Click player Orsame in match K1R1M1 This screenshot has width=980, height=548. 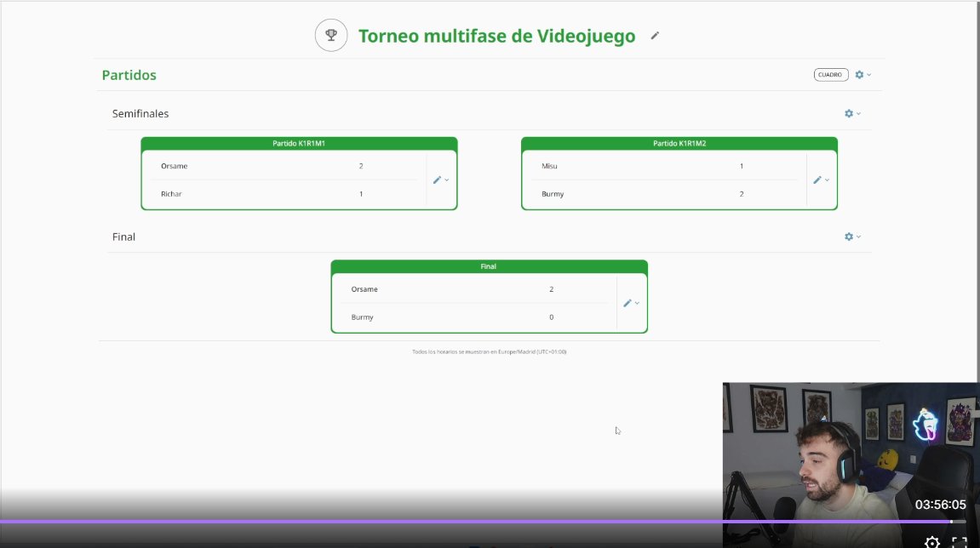pyautogui.click(x=175, y=166)
